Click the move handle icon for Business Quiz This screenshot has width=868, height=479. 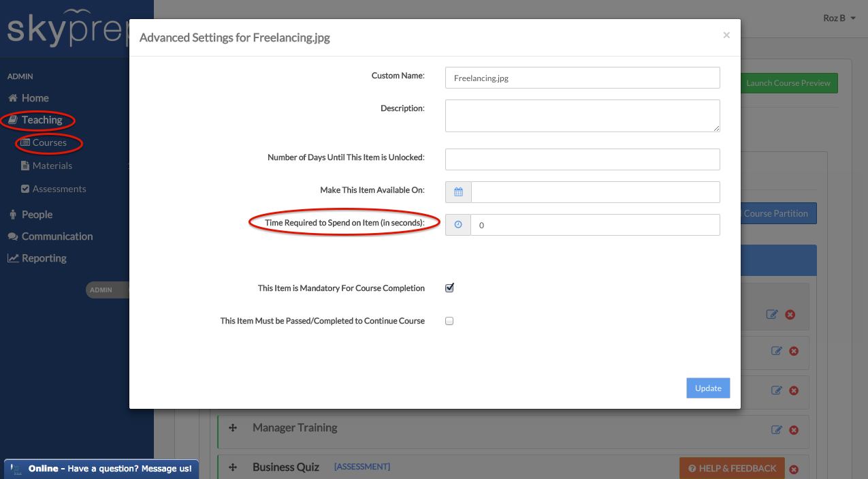click(x=233, y=467)
